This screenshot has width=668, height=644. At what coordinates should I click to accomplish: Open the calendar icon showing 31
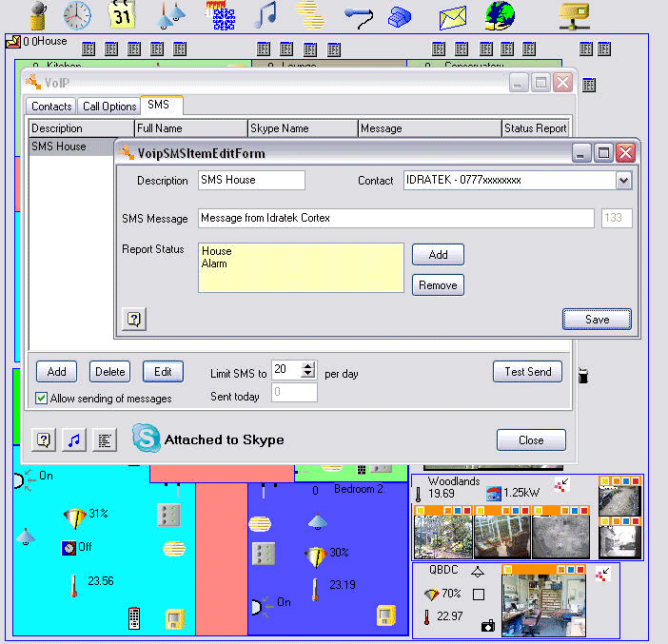123,15
